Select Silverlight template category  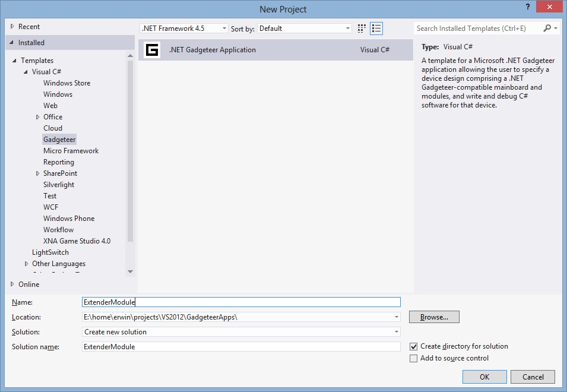tap(59, 185)
